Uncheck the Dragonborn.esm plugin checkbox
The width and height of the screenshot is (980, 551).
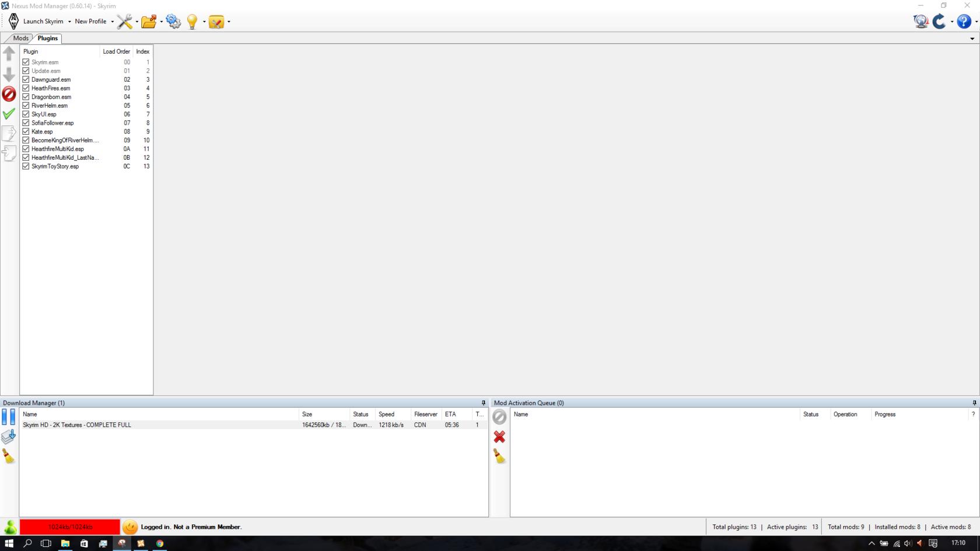point(26,97)
